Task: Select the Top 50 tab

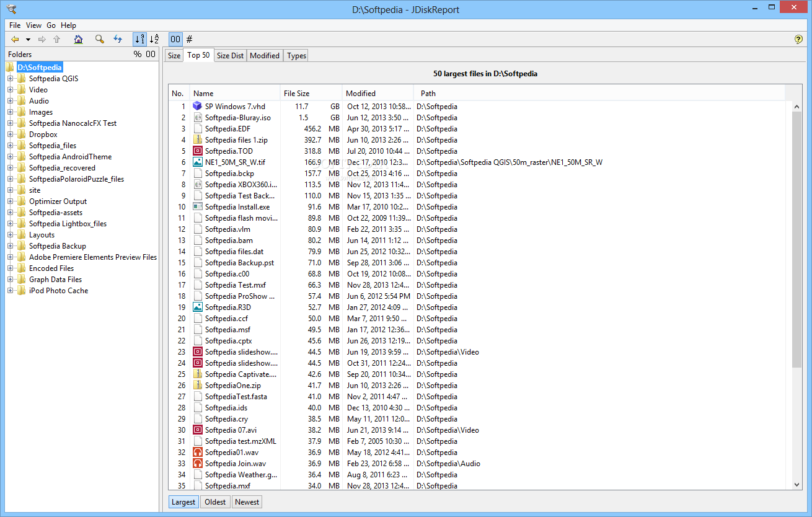Action: (198, 55)
